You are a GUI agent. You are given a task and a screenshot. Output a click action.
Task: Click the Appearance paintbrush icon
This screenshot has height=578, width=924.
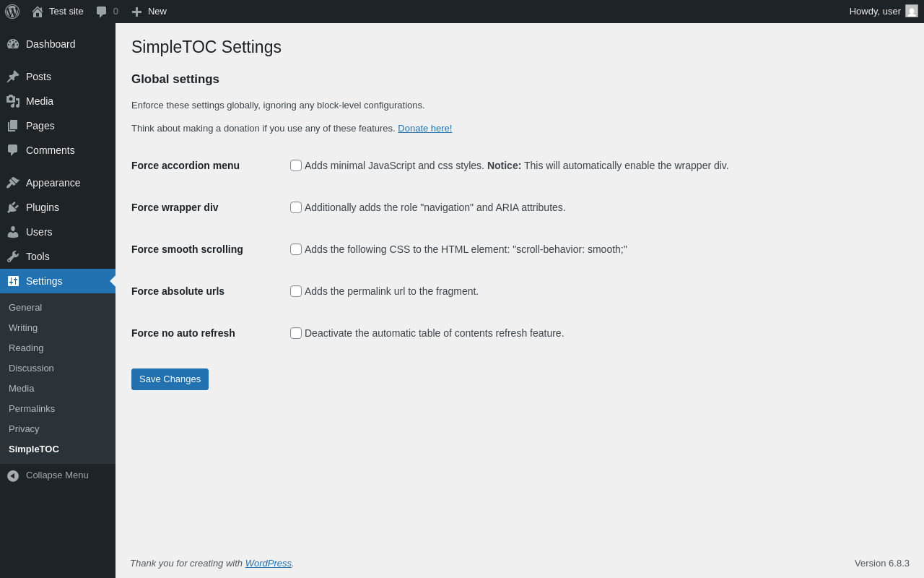point(13,183)
